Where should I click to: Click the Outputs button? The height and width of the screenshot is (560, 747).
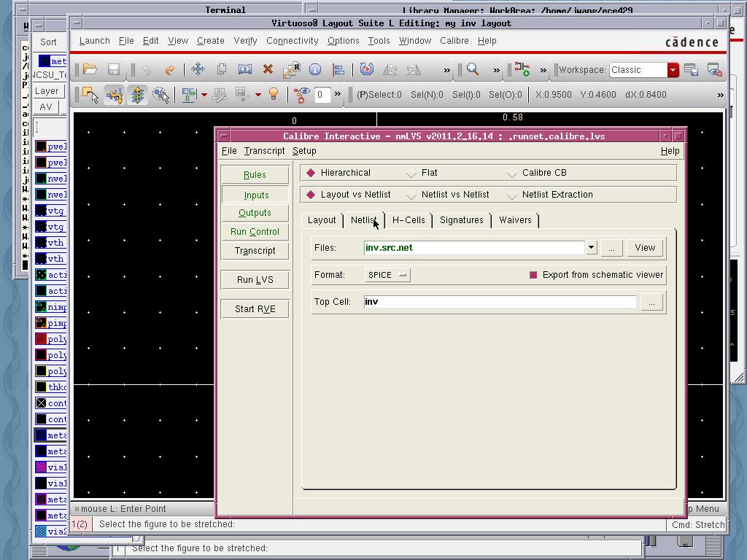coord(255,213)
